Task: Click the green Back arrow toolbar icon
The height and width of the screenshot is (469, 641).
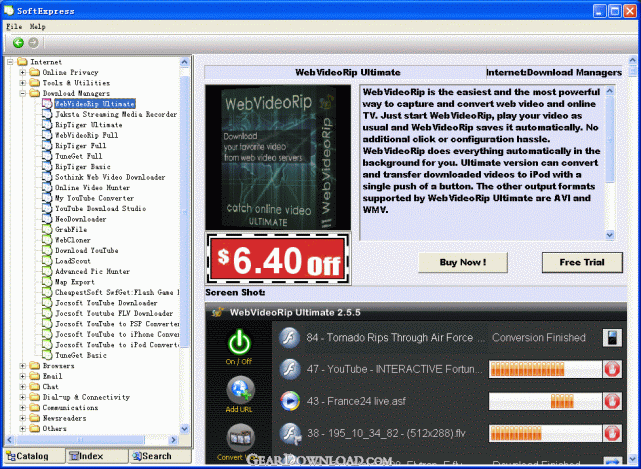Action: pyautogui.click(x=18, y=43)
